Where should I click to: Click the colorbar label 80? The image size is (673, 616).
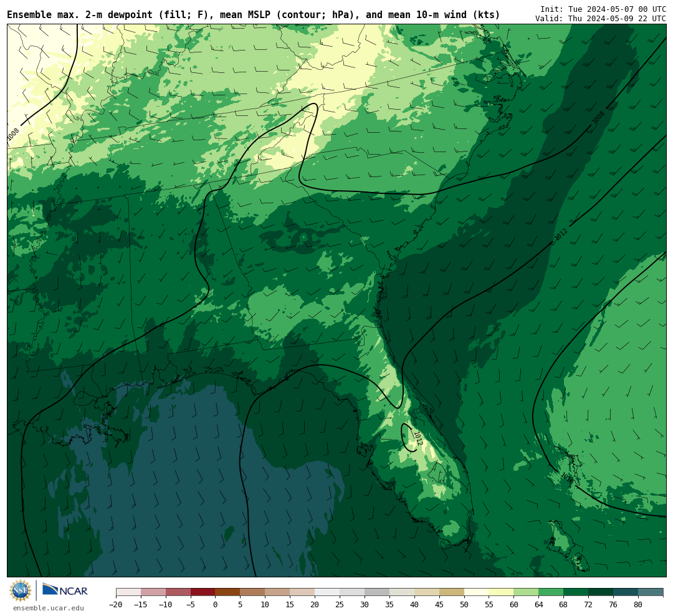(638, 605)
